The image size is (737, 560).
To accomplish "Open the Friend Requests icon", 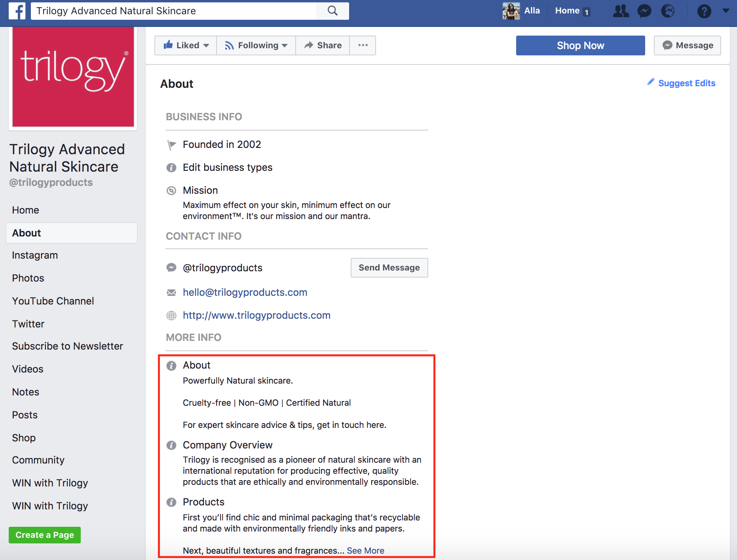I will pos(621,11).
